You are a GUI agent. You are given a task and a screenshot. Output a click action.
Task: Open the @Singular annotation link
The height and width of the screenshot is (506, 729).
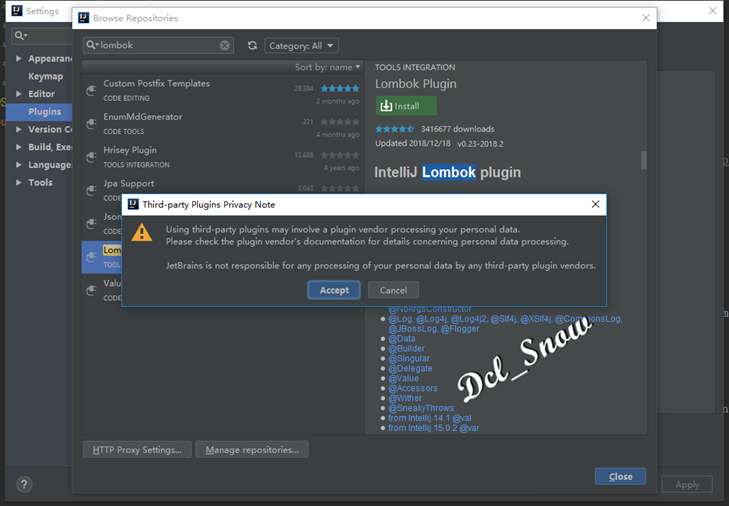point(409,359)
